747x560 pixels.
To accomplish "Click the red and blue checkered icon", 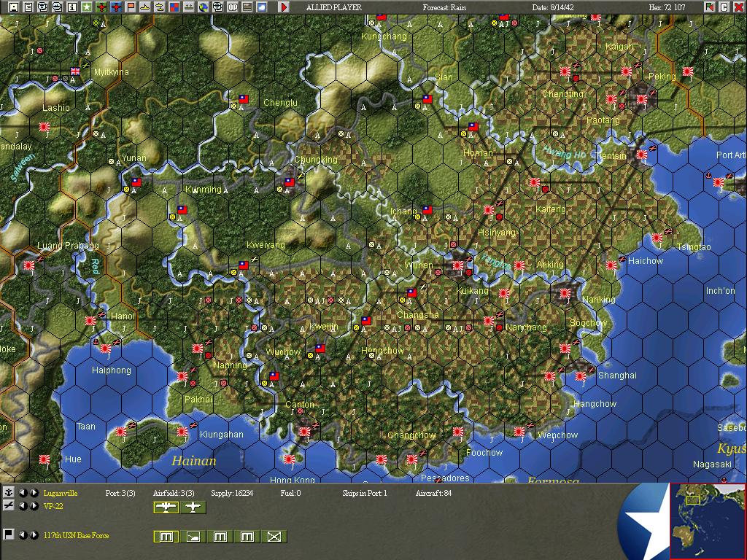I will pos(174,7).
